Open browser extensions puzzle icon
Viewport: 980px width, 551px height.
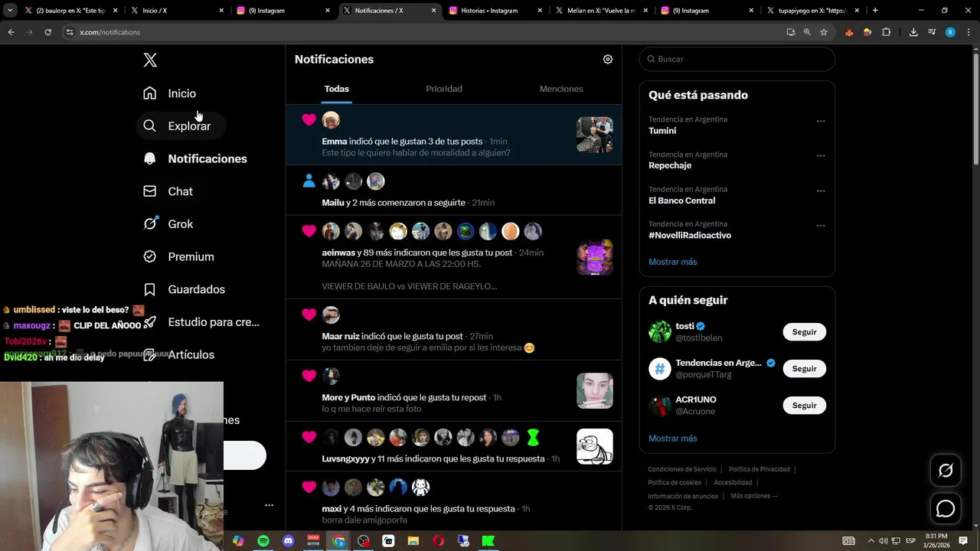[886, 32]
